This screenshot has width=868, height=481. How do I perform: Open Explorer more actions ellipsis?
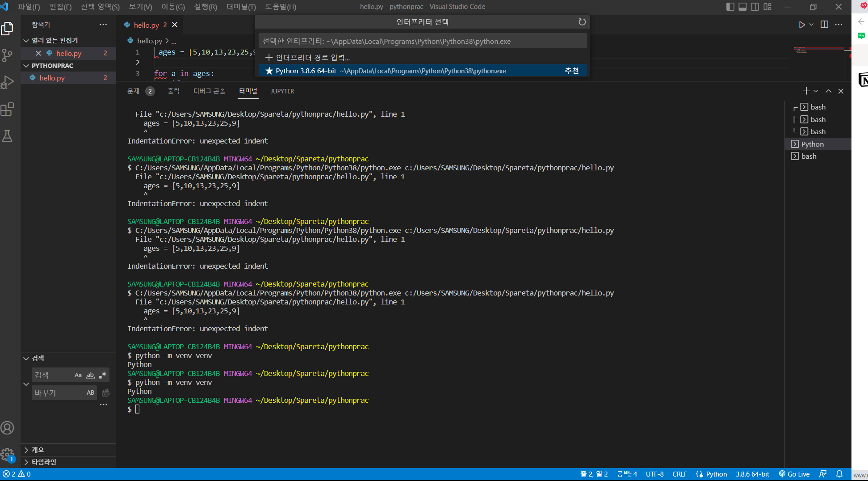coord(103,25)
